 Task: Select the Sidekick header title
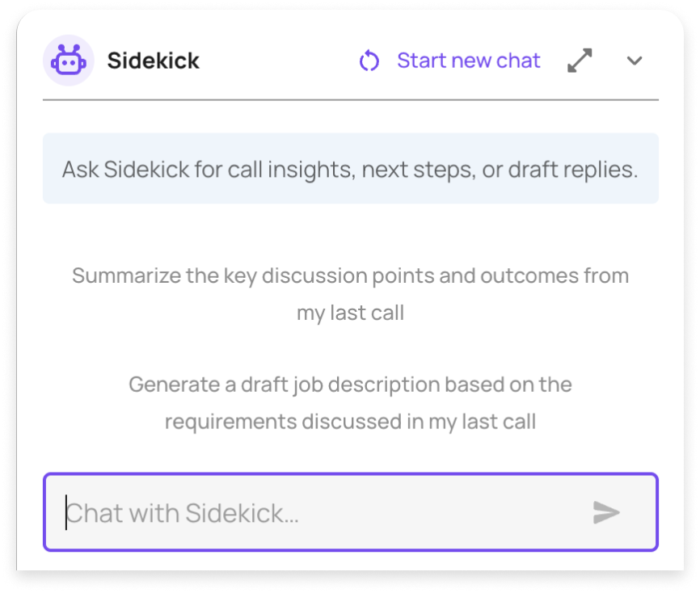click(154, 60)
